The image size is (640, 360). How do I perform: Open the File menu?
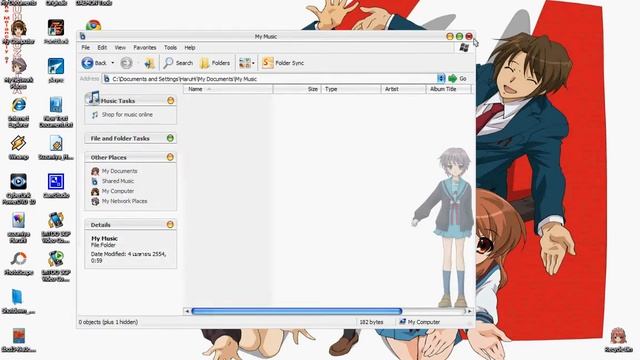click(x=86, y=47)
